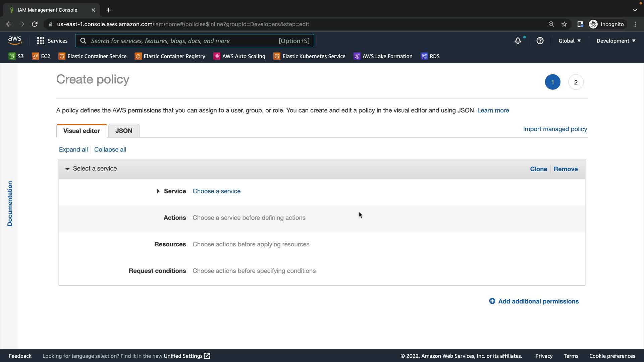Select the Visual editor tab
Screen dimensions: 644x362
tap(82, 131)
